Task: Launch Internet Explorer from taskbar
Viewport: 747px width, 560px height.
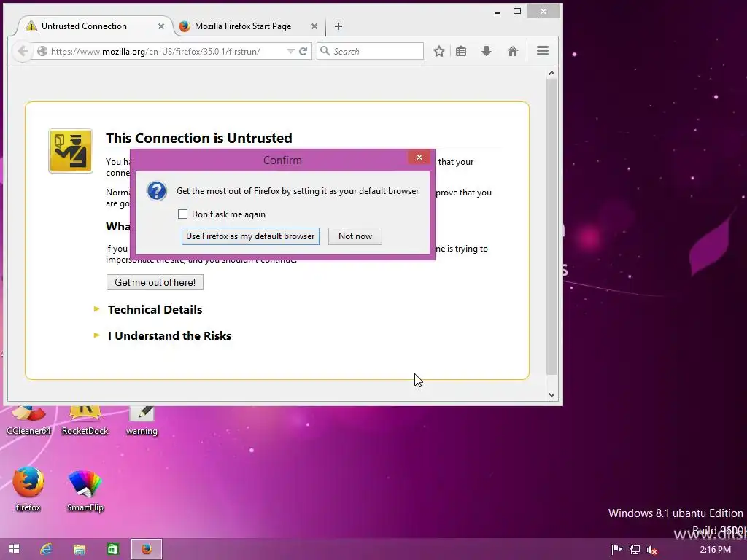Action: coord(46,549)
